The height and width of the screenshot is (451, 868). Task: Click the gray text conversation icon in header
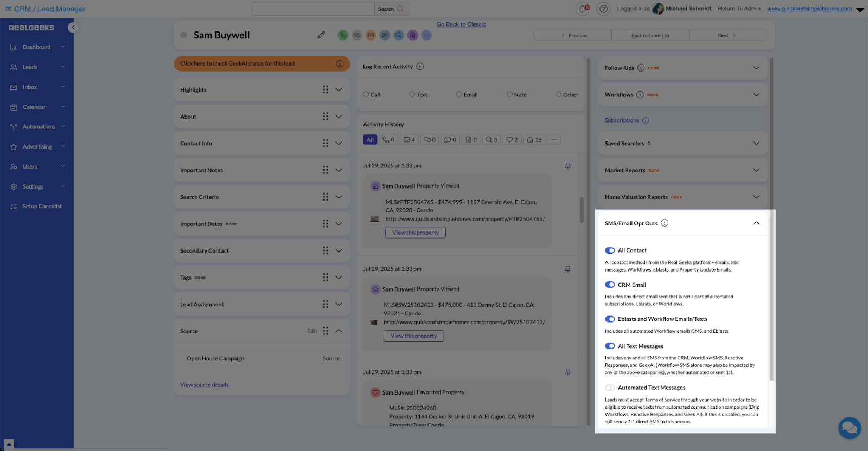(x=356, y=35)
